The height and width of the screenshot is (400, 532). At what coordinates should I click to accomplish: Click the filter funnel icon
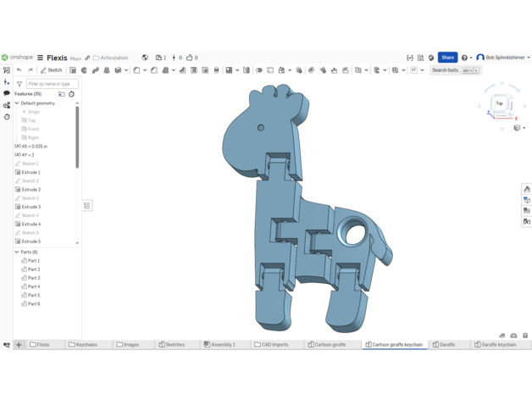tap(19, 84)
